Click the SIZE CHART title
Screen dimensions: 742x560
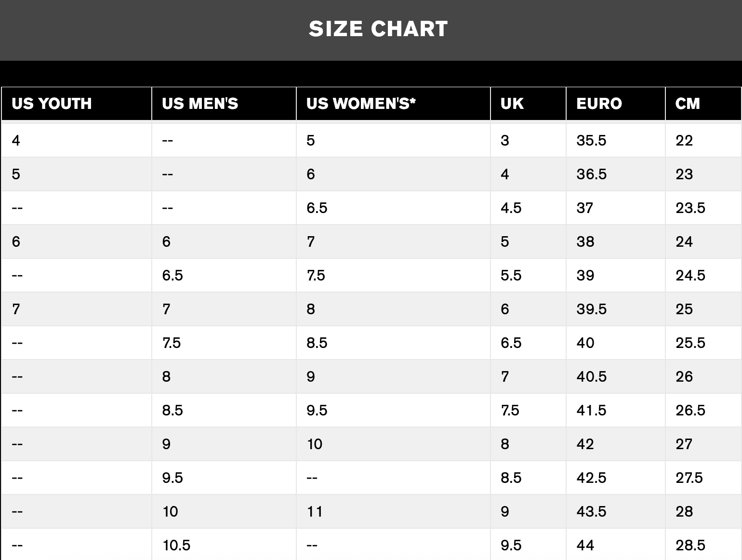[x=378, y=29]
